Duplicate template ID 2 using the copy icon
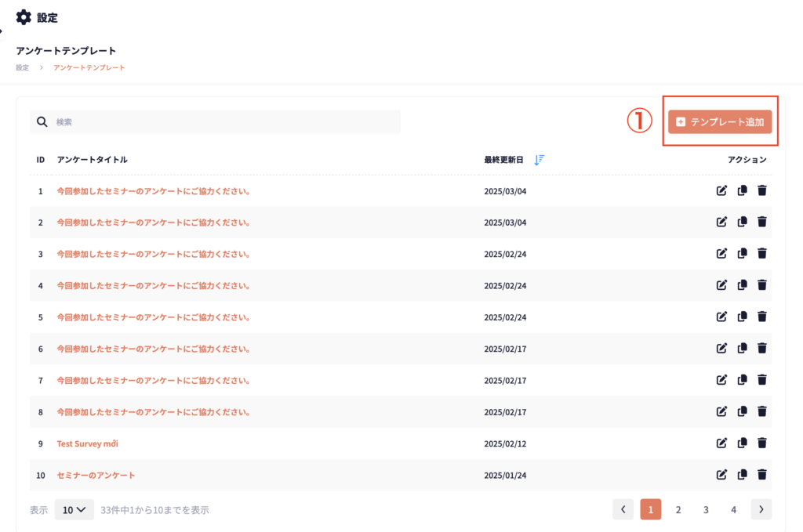The height and width of the screenshot is (532, 803). [x=742, y=223]
